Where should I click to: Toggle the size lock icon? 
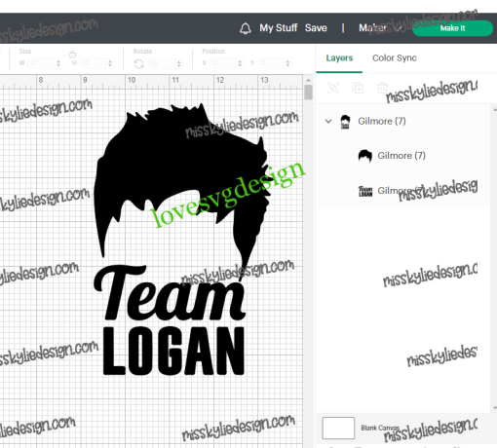pyautogui.click(x=72, y=54)
